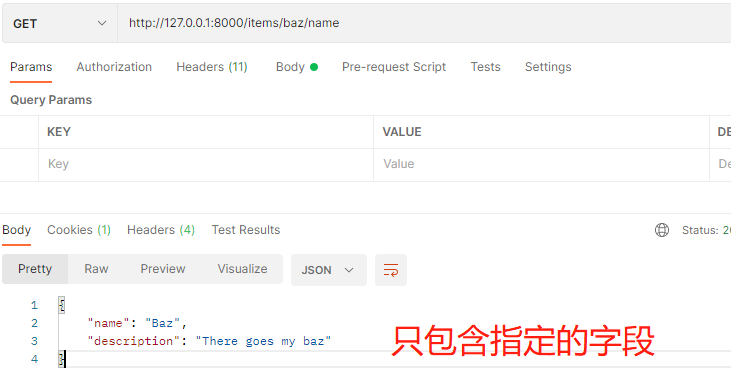The image size is (731, 392).
Task: Open the response Headers (4) tab
Action: (x=161, y=230)
